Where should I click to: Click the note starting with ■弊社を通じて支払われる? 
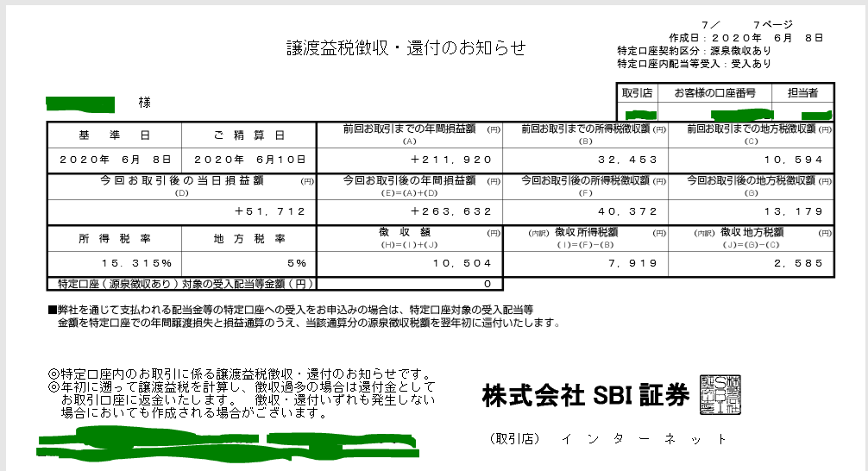(291, 310)
